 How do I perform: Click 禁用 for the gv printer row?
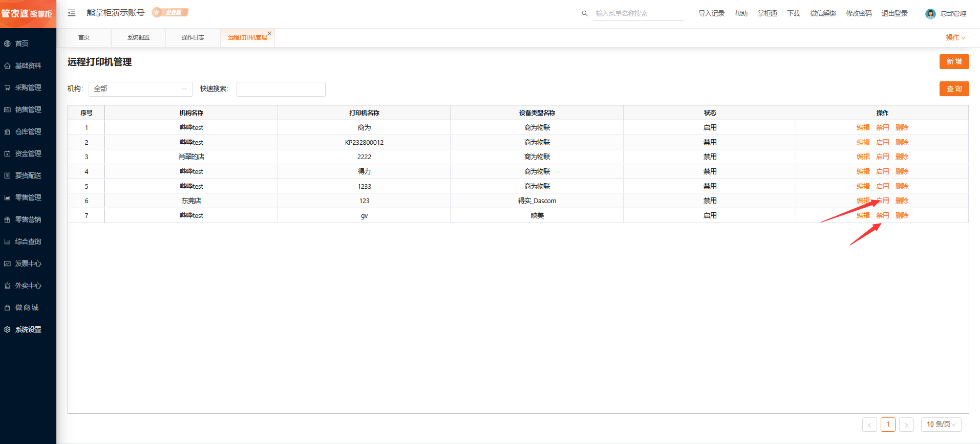coord(883,215)
